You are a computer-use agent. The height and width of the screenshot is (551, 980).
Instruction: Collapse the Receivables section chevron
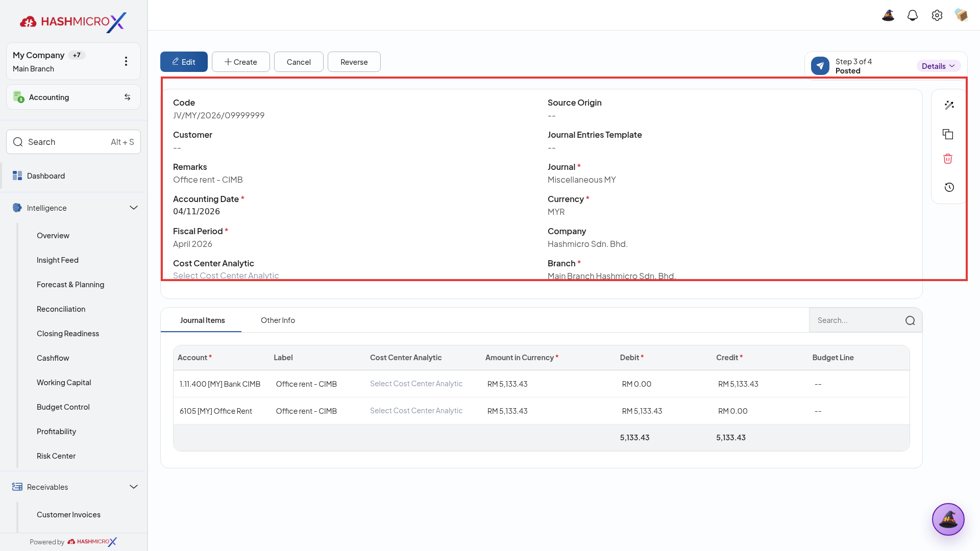134,487
